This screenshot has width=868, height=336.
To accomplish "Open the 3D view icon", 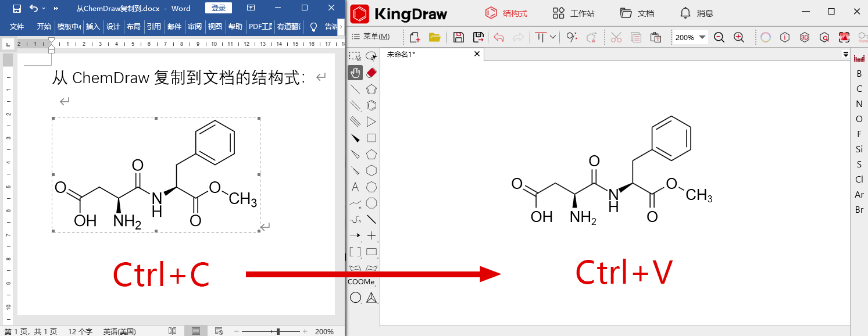I will pyautogui.click(x=805, y=37).
